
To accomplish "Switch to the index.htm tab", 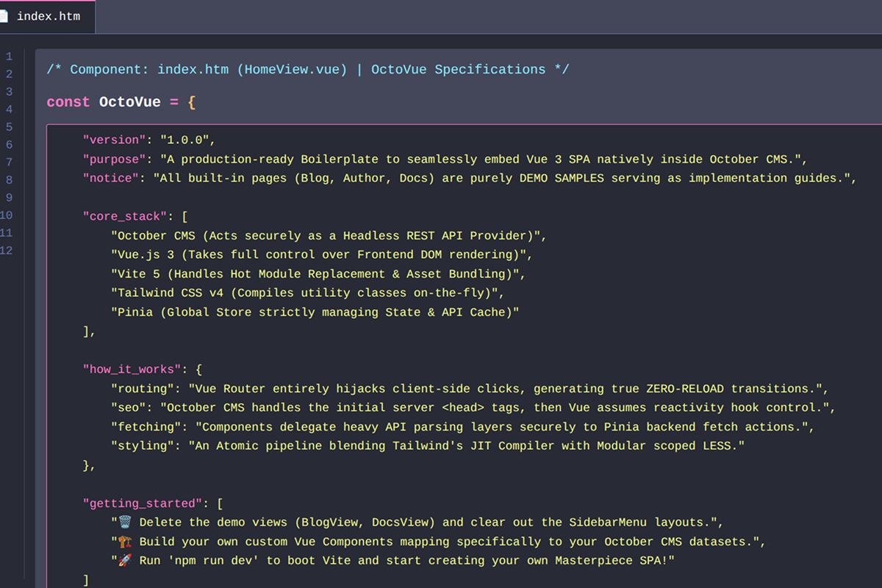I will point(48,16).
